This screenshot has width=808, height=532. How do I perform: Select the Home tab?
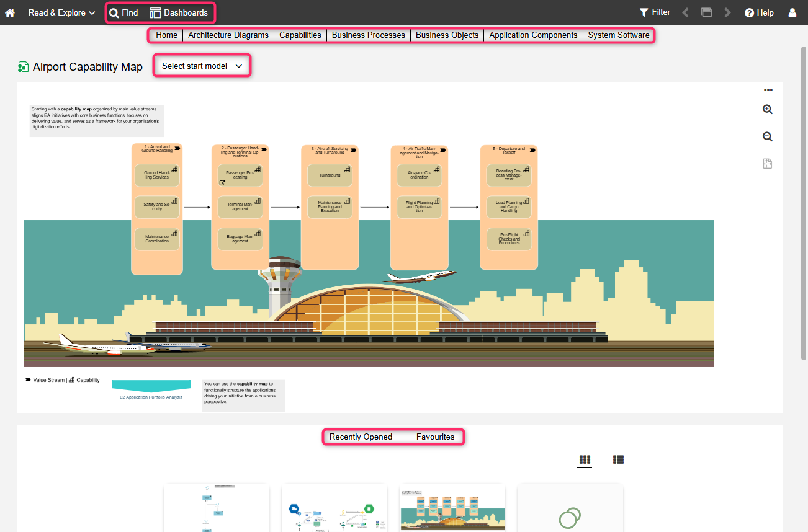[x=166, y=35]
